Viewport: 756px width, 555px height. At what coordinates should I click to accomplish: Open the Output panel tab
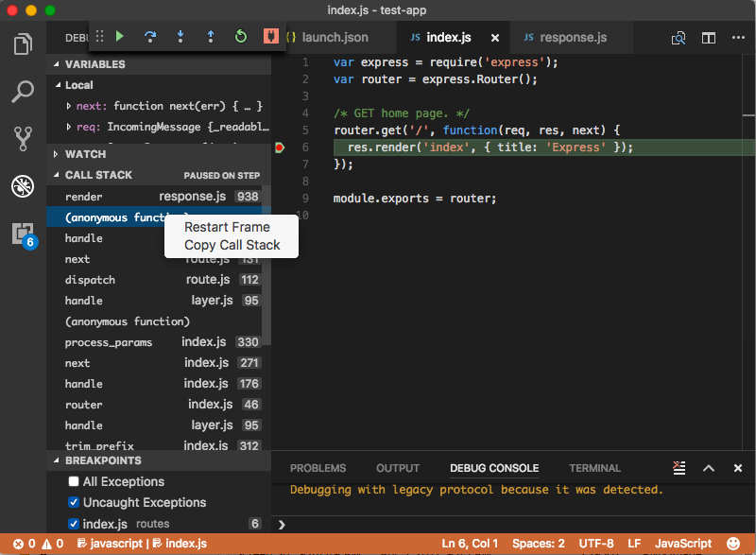click(398, 468)
